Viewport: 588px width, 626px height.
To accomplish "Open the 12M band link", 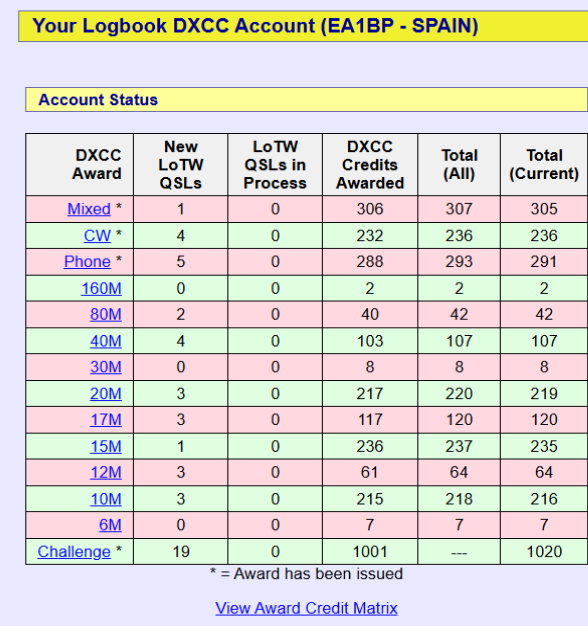I will click(x=106, y=472).
